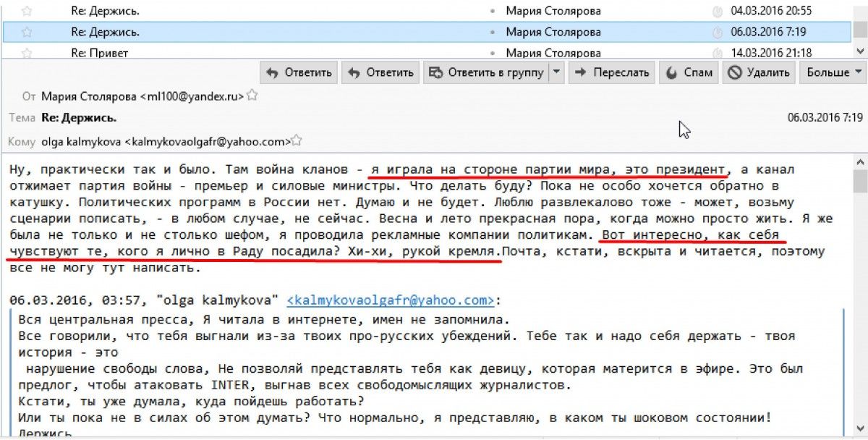
Task: Click star beside sender ml100@yandex.ru address
Action: pos(252,96)
